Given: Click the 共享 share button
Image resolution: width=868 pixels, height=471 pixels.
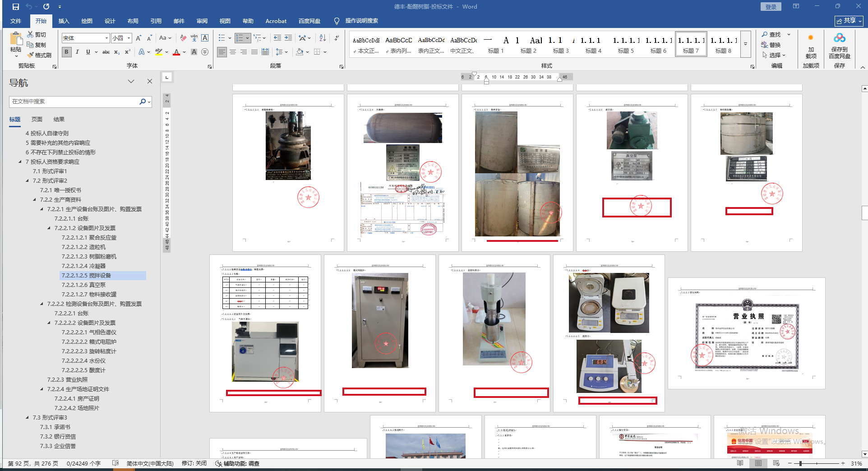Looking at the screenshot, I should (x=849, y=21).
